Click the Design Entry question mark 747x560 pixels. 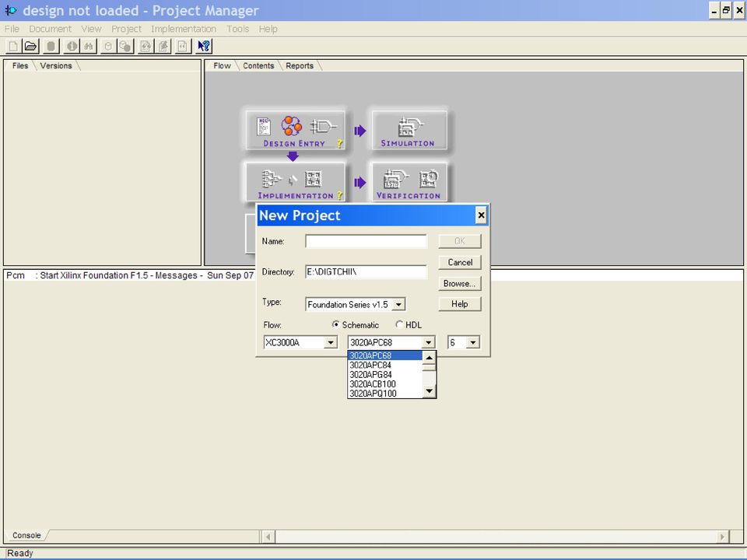click(340, 143)
